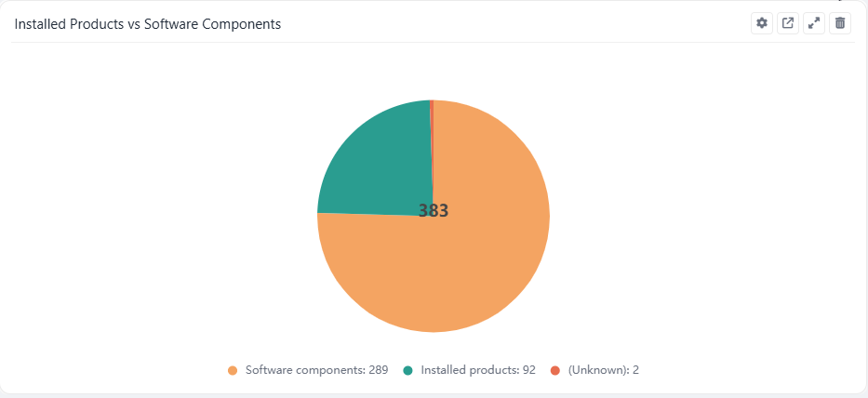Click the 289 count in the legend
This screenshot has width=868, height=398.
pyautogui.click(x=378, y=370)
